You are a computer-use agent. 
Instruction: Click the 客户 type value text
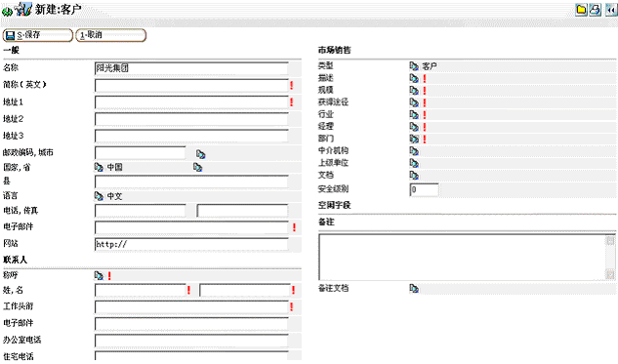[x=430, y=66]
